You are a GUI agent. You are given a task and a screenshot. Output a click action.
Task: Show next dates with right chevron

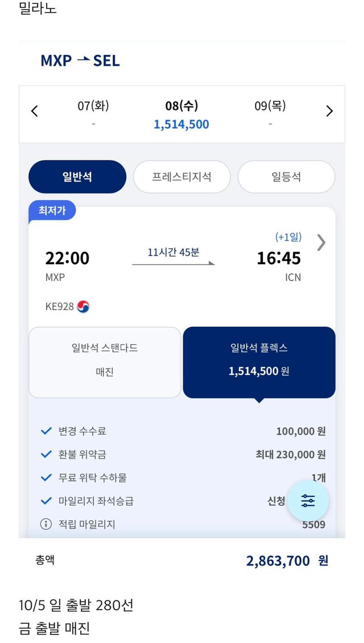pyautogui.click(x=329, y=111)
